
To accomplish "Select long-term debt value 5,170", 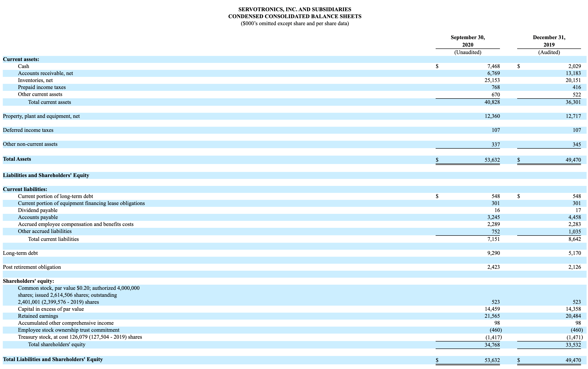I will 574,253.
